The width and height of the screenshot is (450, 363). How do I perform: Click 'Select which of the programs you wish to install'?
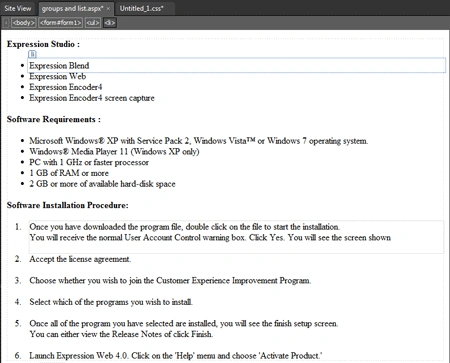click(111, 302)
